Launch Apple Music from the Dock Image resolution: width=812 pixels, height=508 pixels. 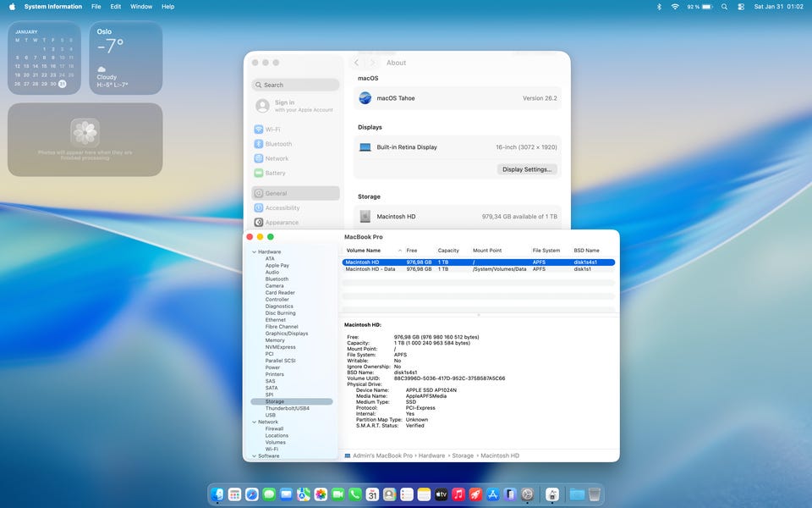(458, 494)
